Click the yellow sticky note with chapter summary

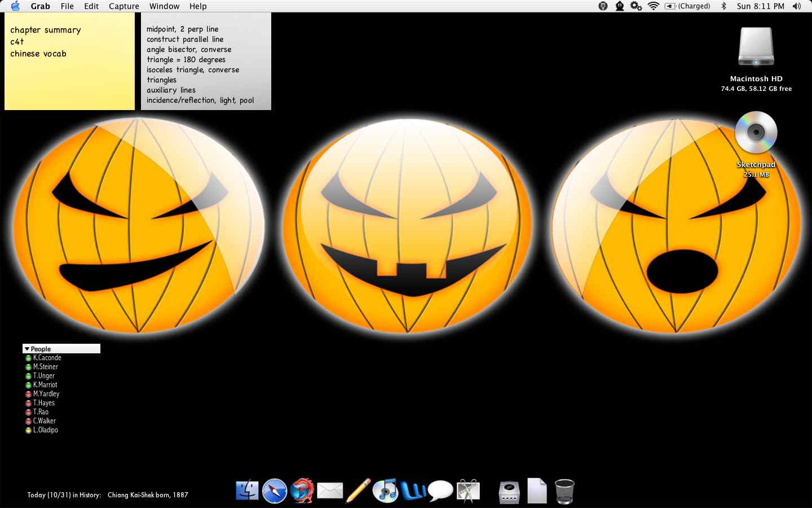[69, 73]
